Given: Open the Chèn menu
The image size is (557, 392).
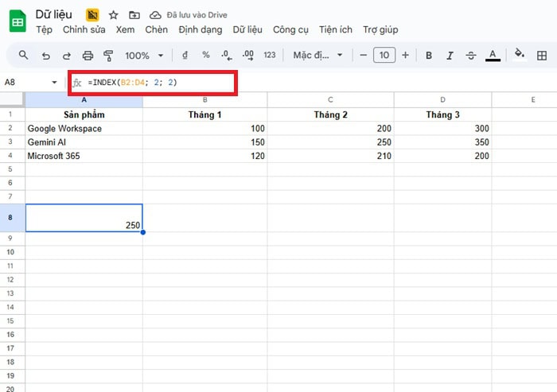Looking at the screenshot, I should click(x=156, y=30).
